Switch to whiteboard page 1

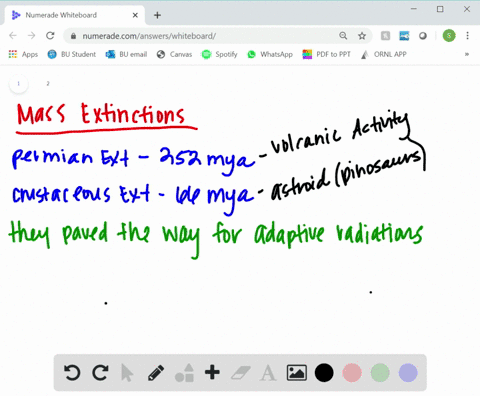tap(19, 84)
